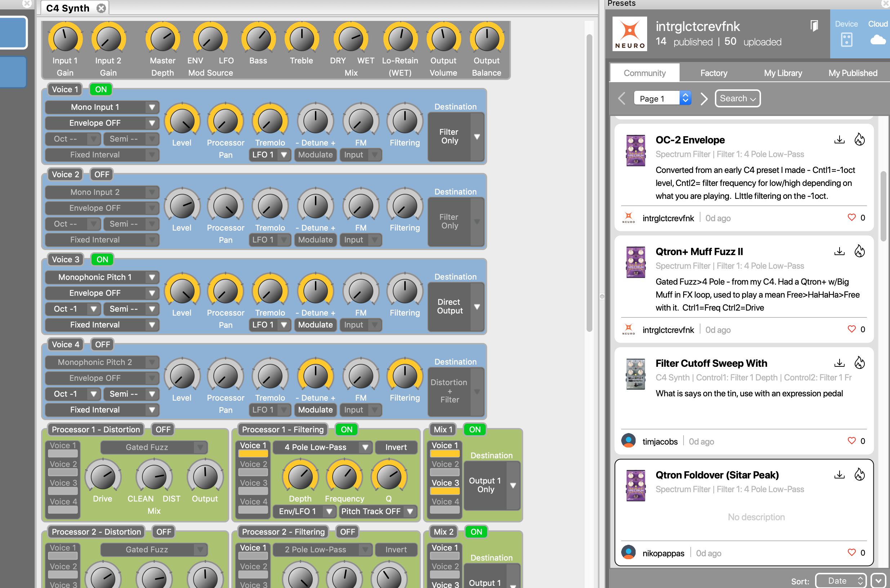Screen dimensions: 890x588
Task: Like the Qtron+ Muff Fuzz II preset
Action: [x=851, y=329]
